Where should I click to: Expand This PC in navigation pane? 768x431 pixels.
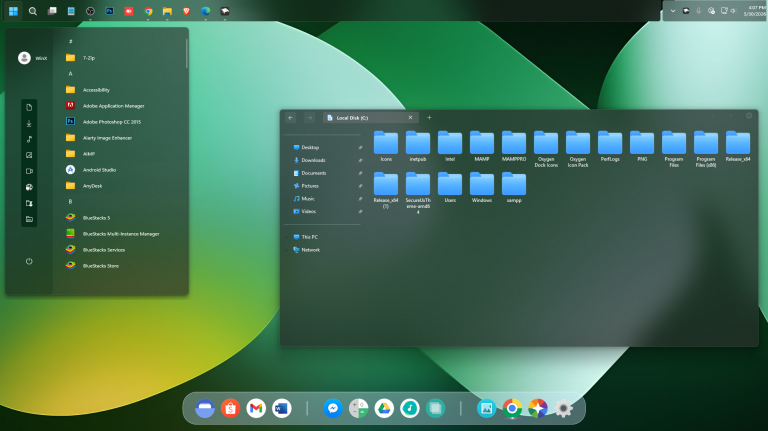click(x=287, y=237)
